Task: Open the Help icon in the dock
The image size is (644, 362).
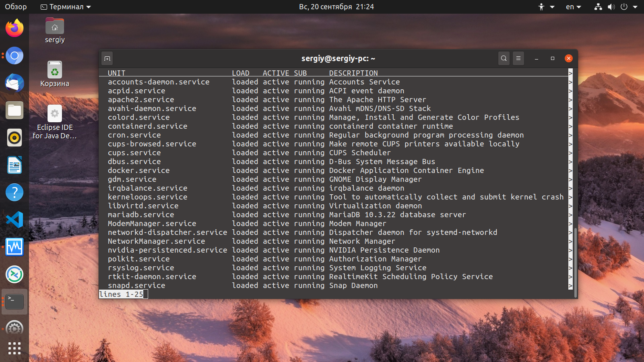Action: (x=14, y=192)
